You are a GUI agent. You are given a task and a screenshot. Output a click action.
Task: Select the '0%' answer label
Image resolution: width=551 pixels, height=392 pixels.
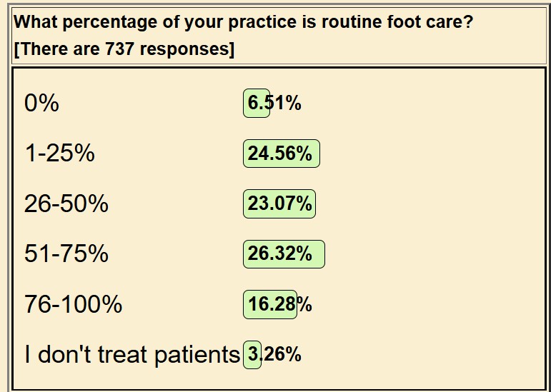pos(41,104)
